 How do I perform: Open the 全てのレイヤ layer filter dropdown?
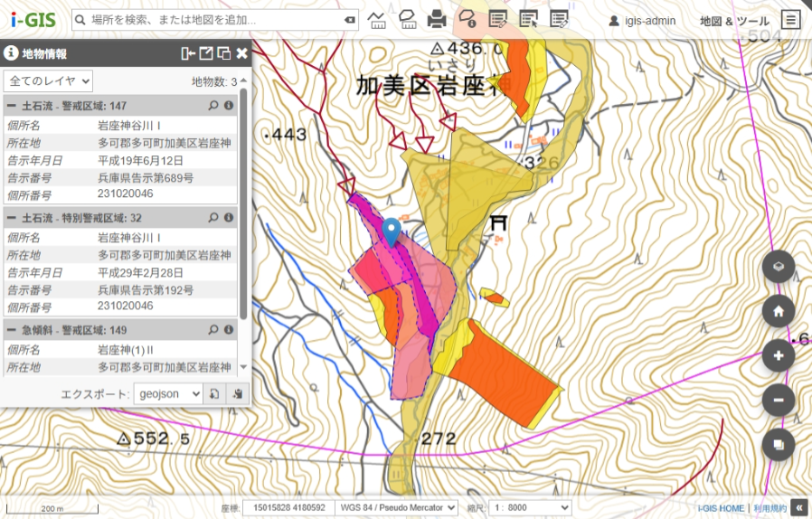(48, 80)
